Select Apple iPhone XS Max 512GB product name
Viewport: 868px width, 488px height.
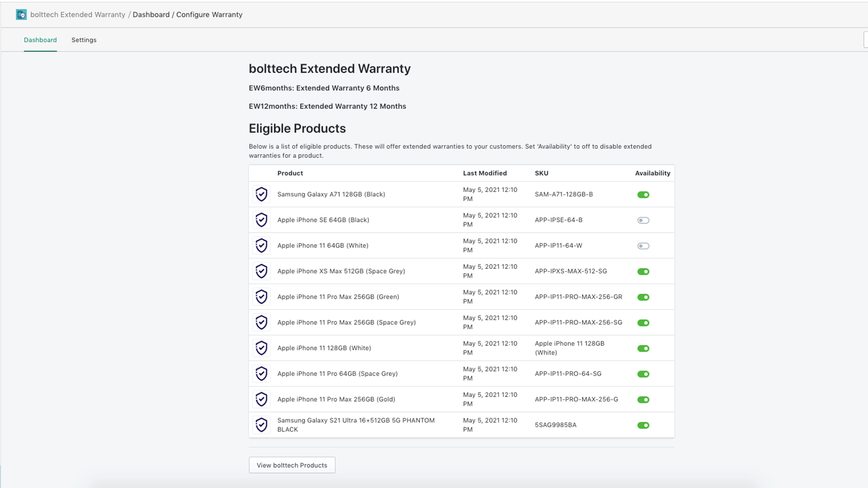pyautogui.click(x=341, y=271)
